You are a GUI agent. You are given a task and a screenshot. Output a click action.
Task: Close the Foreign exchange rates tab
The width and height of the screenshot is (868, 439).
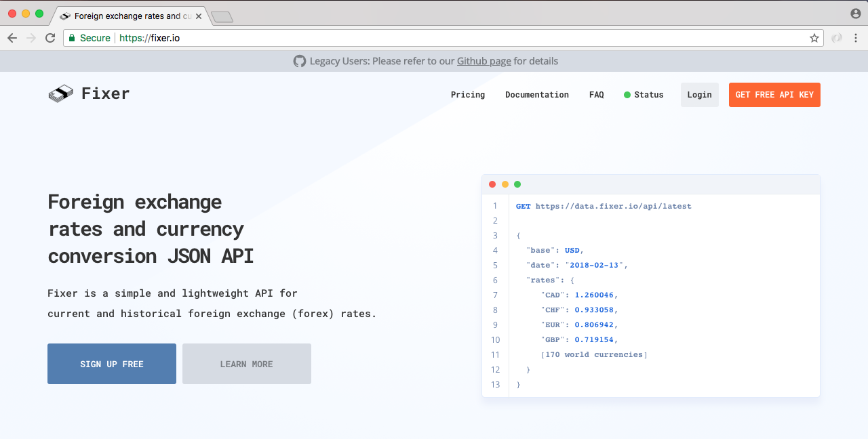pyautogui.click(x=199, y=16)
